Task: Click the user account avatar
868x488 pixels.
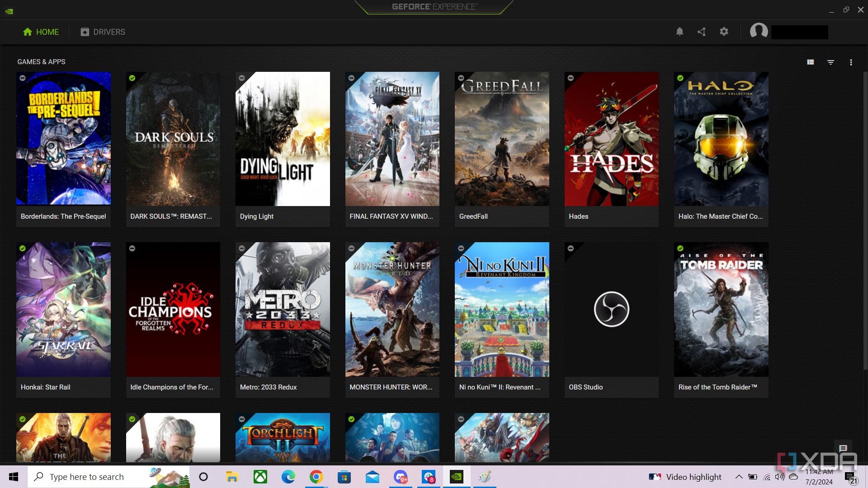Action: click(759, 32)
